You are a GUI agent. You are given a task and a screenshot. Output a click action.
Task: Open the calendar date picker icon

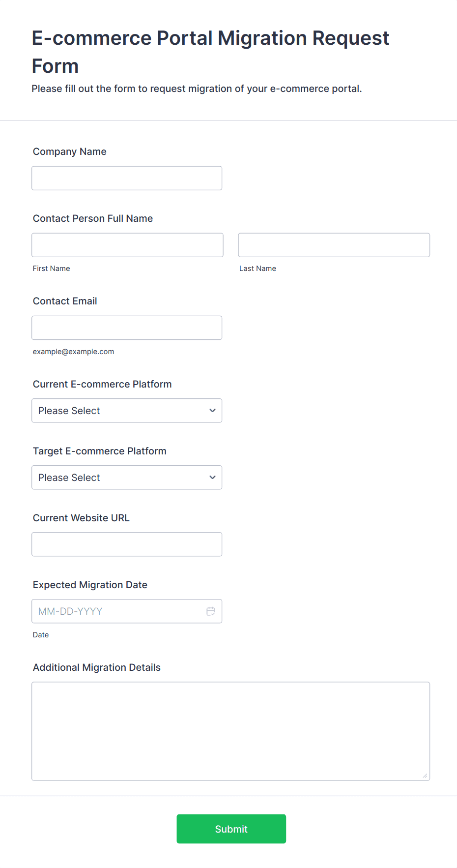coord(211,611)
